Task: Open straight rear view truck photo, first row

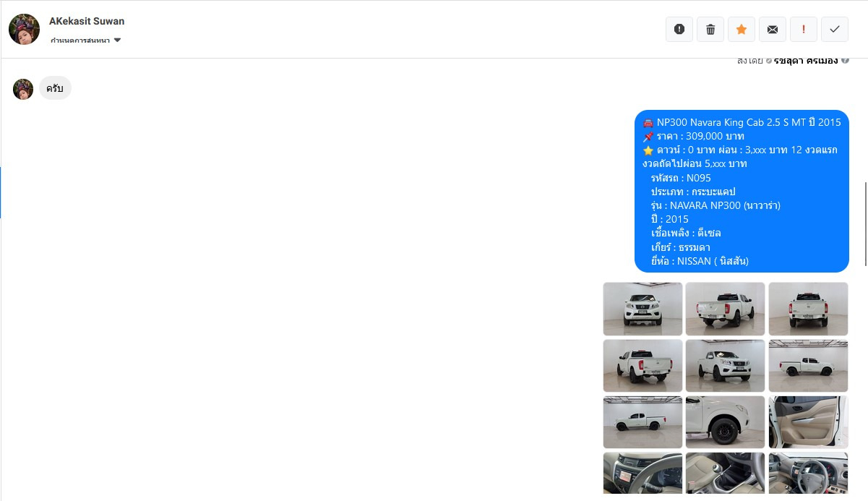Action: 808,309
